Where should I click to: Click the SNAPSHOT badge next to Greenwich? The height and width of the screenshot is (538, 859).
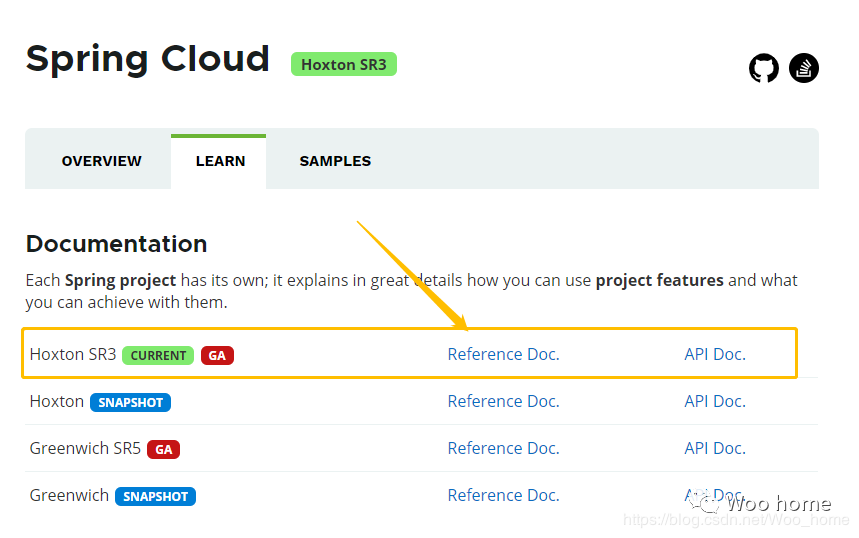[155, 496]
